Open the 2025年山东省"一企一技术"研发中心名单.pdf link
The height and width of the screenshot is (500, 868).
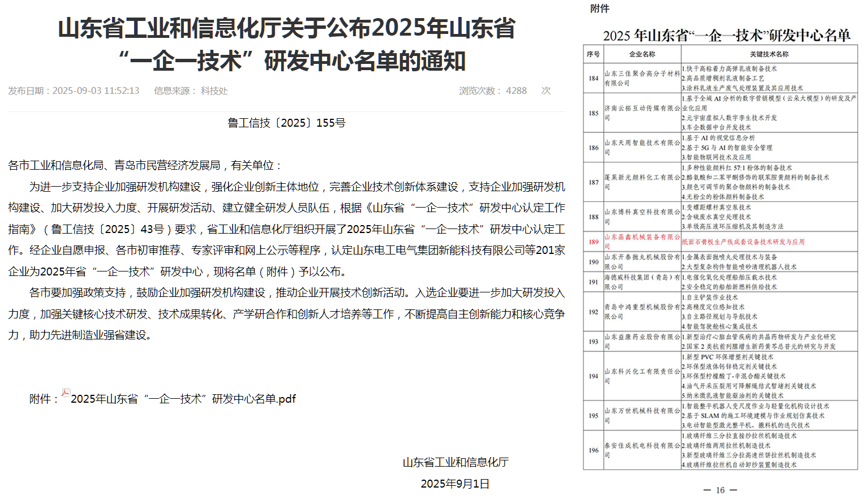click(183, 399)
